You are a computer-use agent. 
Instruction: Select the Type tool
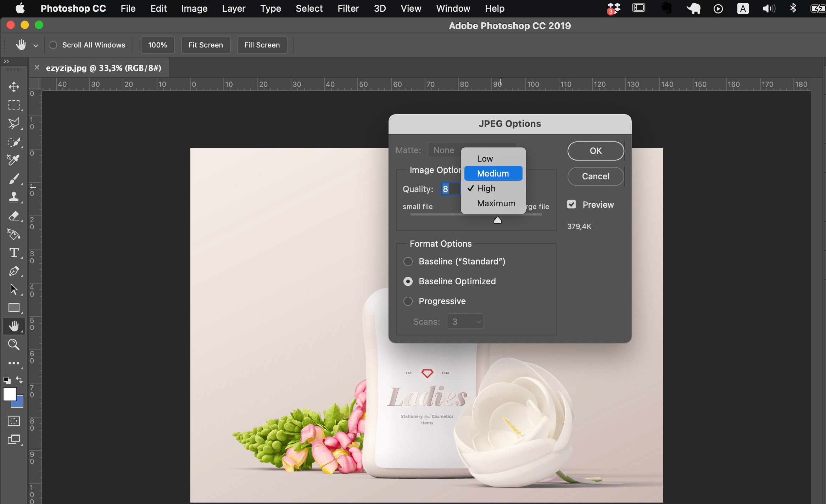point(14,253)
